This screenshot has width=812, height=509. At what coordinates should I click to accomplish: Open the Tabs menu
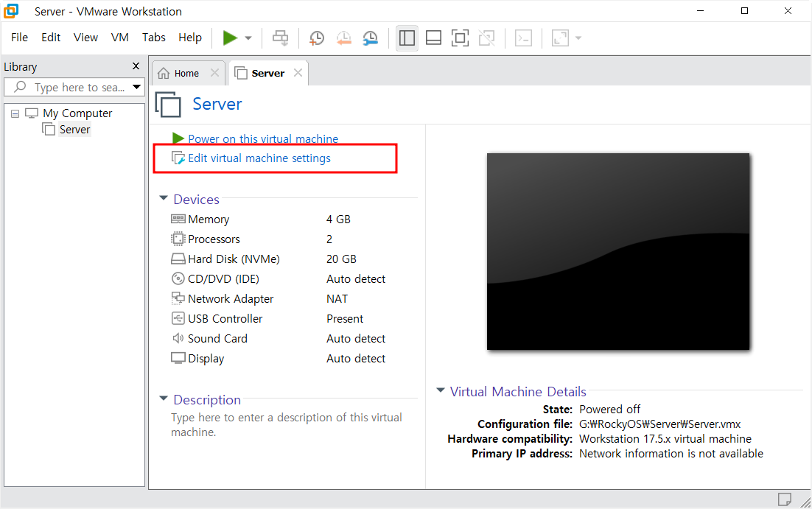[x=154, y=38]
